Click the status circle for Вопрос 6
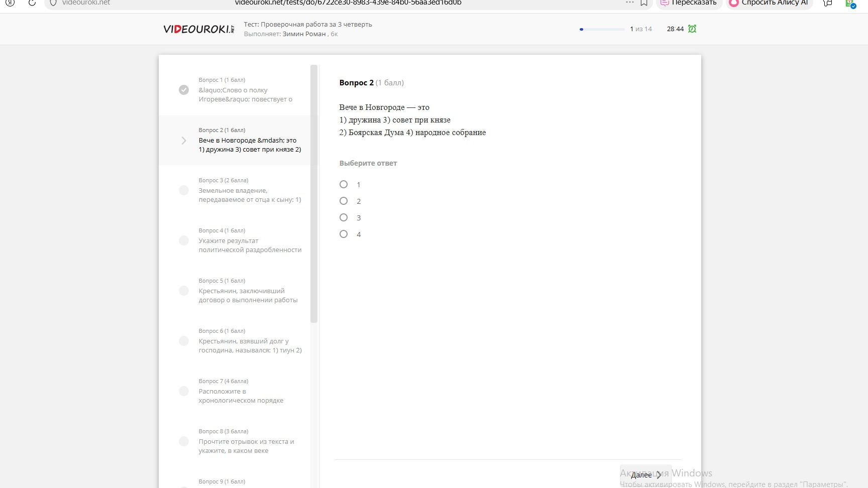 coord(184,341)
